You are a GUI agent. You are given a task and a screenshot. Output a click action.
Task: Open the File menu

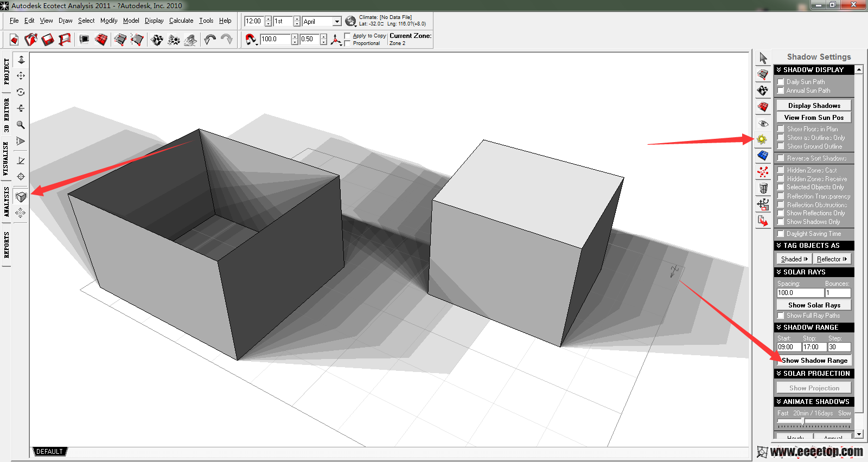[14, 21]
